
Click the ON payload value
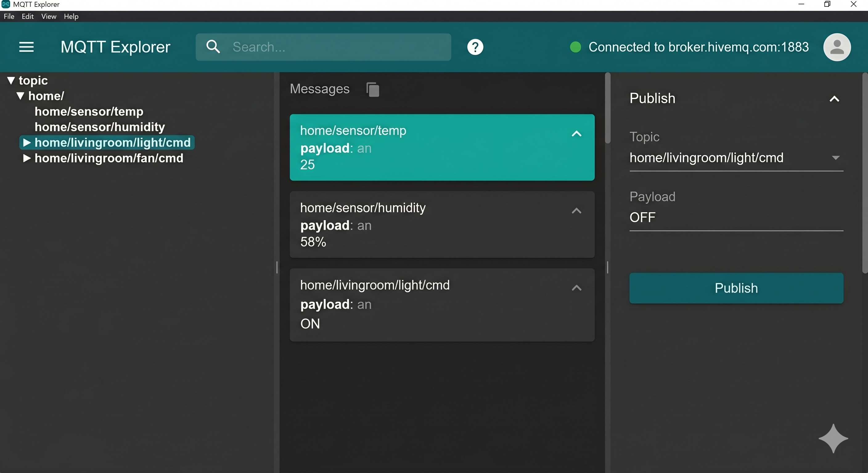(310, 324)
